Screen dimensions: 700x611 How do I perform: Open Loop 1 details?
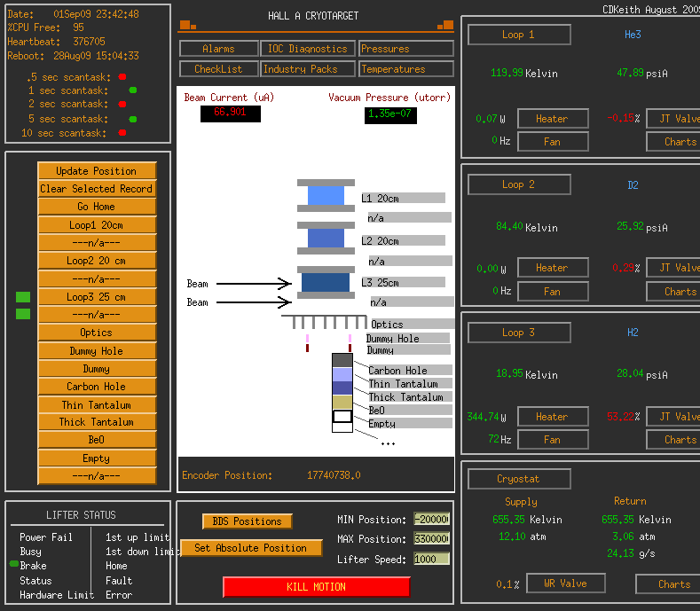click(519, 35)
